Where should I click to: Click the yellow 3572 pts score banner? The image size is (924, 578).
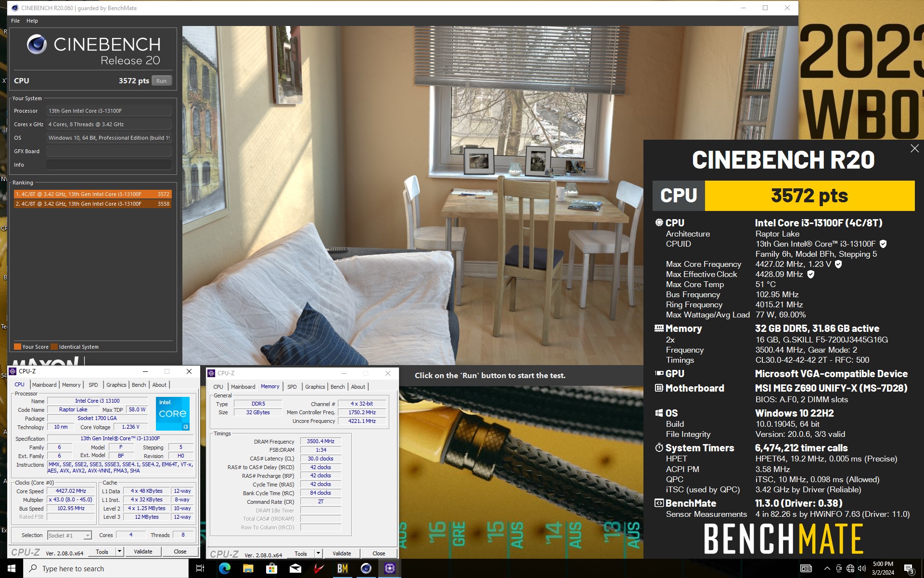point(809,196)
